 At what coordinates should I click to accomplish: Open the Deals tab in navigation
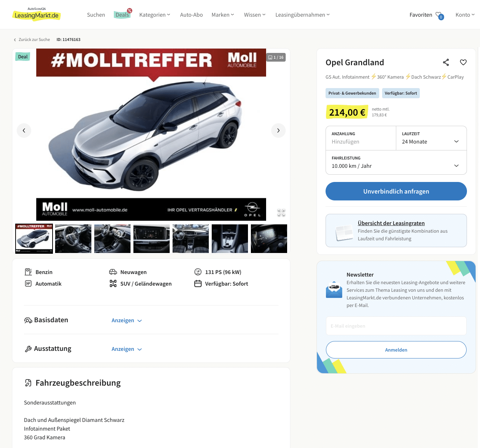tap(122, 15)
